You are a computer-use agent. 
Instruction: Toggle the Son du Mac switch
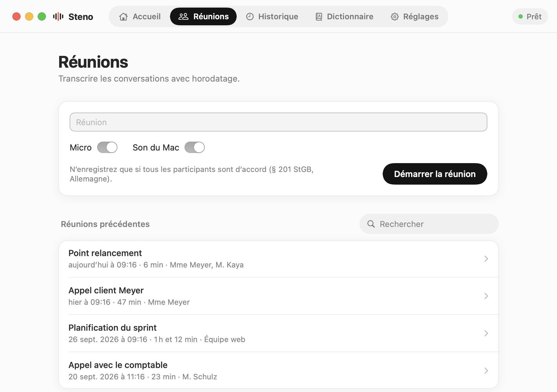(x=195, y=147)
